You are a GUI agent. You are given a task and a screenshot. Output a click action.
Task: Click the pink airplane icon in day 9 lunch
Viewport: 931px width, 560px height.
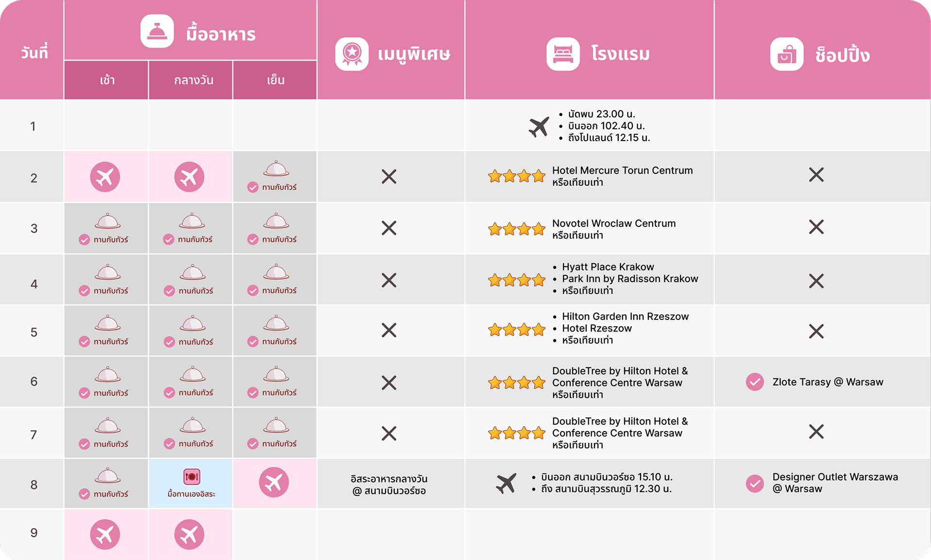pyautogui.click(x=189, y=534)
